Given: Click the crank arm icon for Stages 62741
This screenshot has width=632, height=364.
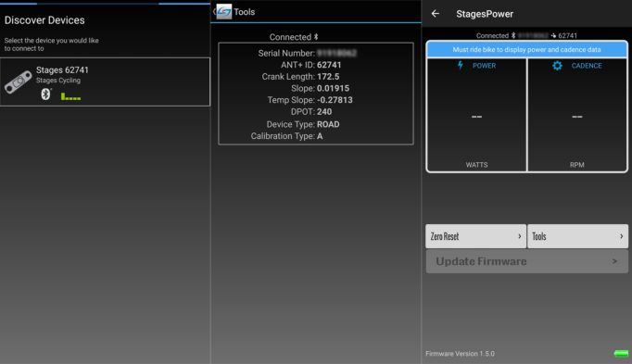Looking at the screenshot, I should 18,82.
